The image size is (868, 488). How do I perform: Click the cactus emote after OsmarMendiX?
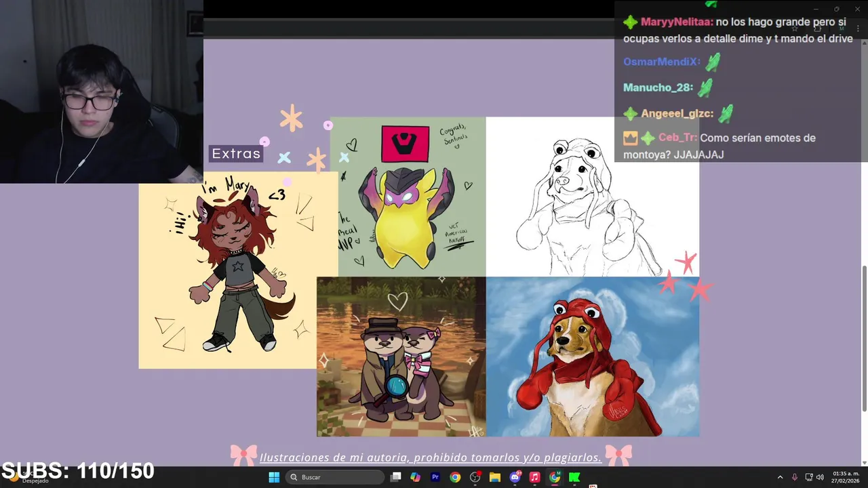click(x=712, y=62)
